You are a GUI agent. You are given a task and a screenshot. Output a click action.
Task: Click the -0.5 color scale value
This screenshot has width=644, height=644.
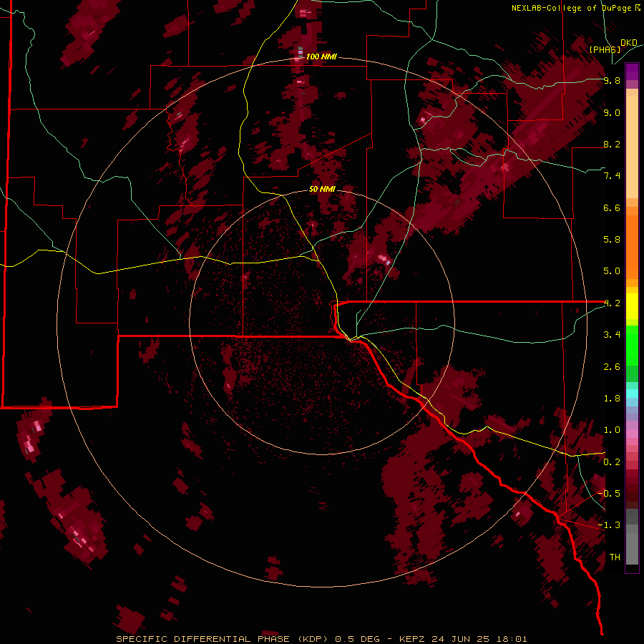pos(610,493)
